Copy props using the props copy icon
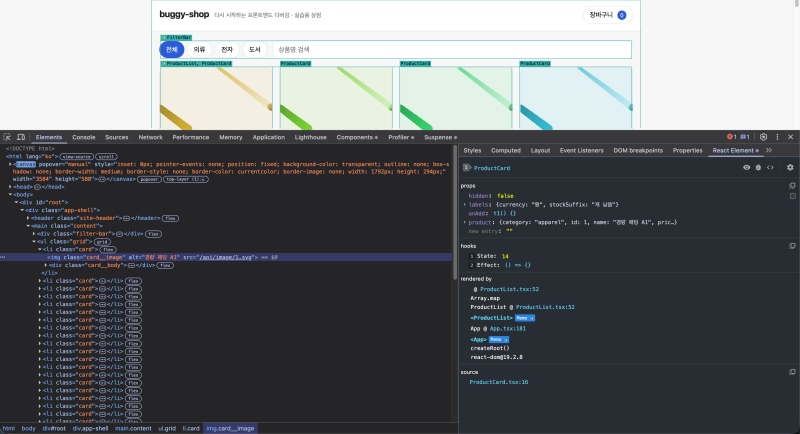 pyautogui.click(x=792, y=186)
